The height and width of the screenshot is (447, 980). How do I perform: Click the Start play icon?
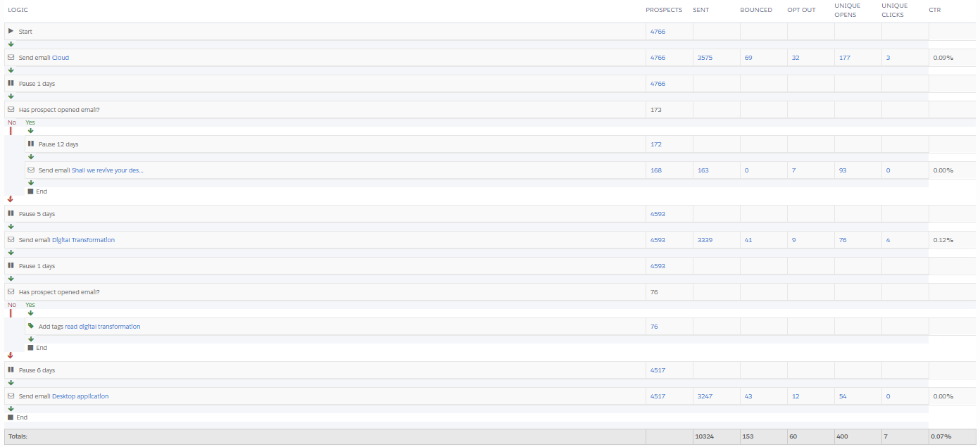point(11,31)
